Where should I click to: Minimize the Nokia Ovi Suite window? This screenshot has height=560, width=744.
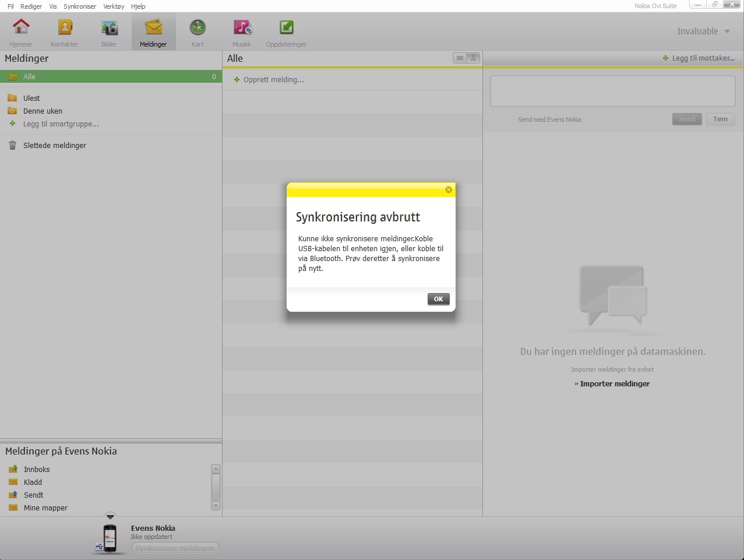[698, 5]
